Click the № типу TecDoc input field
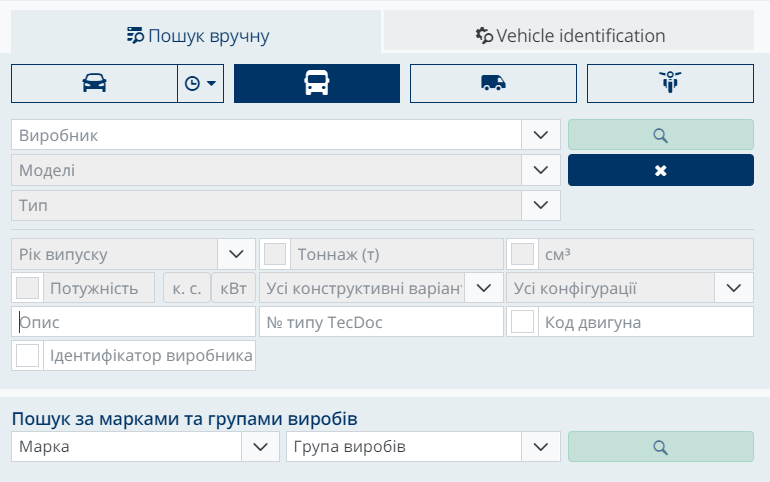This screenshot has width=770, height=482. (380, 322)
